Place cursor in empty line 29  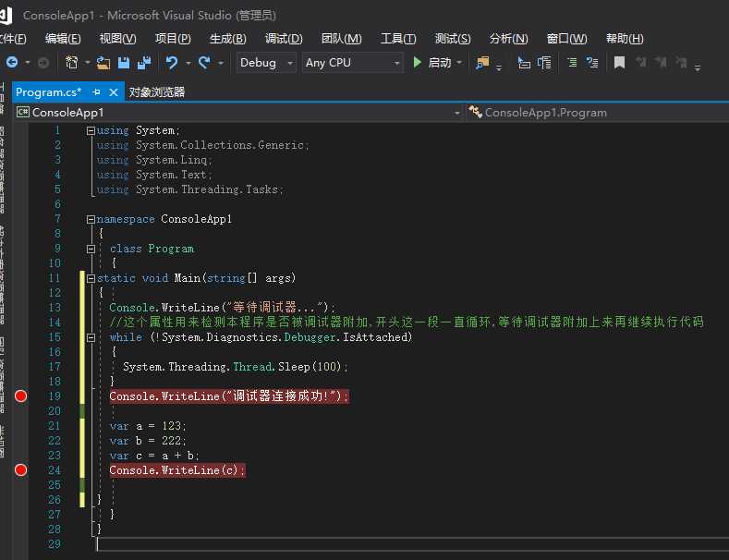[x=412, y=543]
